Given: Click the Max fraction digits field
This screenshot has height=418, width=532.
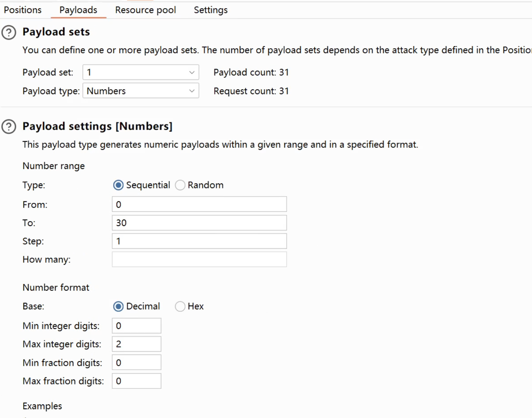Looking at the screenshot, I should point(137,381).
